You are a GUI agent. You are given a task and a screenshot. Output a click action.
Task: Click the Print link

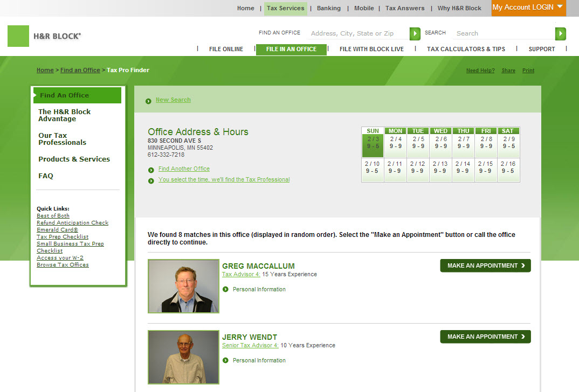tap(528, 71)
